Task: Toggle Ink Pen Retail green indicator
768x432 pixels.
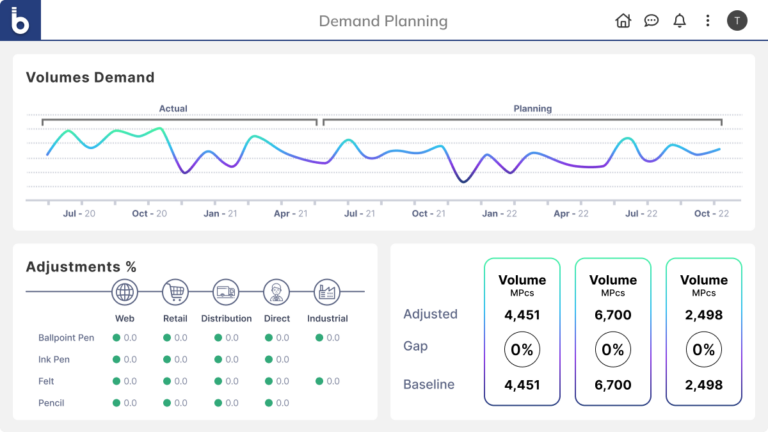Action: point(166,360)
